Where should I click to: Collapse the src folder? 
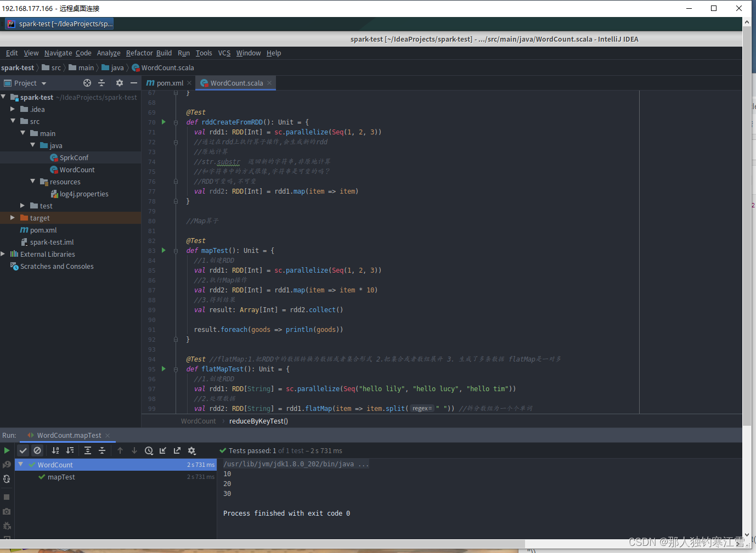point(13,121)
